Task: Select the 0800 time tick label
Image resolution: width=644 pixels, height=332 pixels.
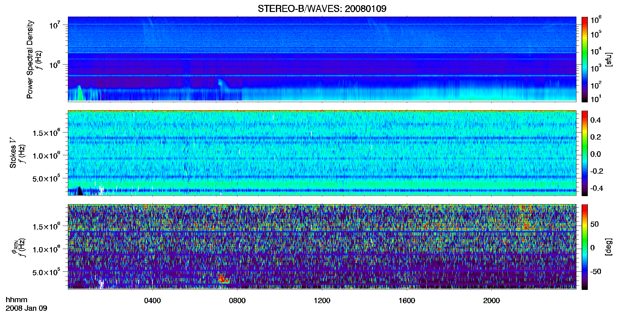Action: click(237, 301)
